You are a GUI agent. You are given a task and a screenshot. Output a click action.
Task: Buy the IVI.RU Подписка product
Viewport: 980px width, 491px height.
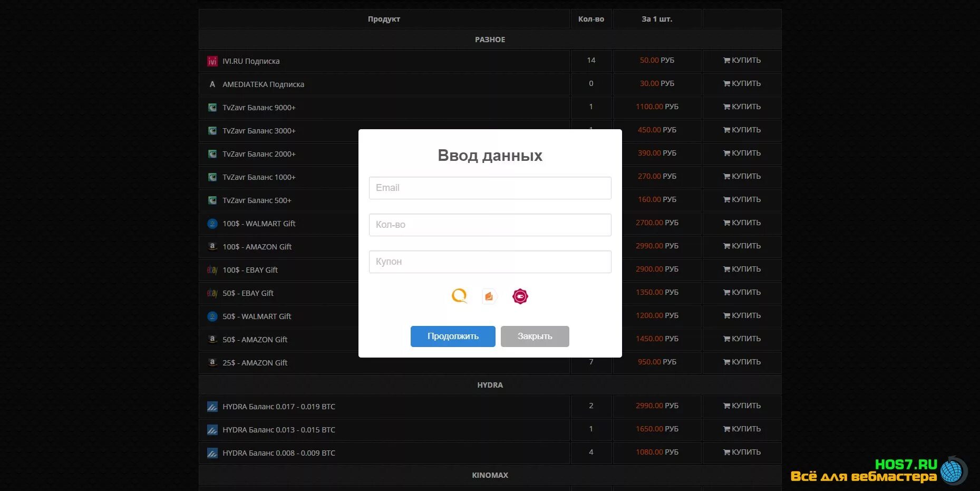[742, 60]
